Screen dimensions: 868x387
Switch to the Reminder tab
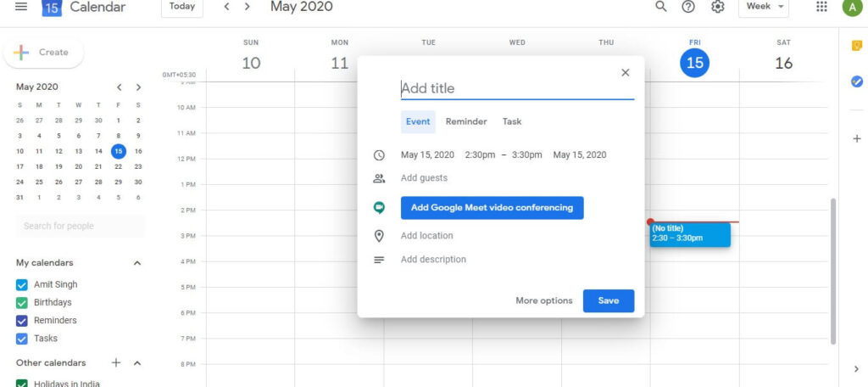(x=466, y=122)
